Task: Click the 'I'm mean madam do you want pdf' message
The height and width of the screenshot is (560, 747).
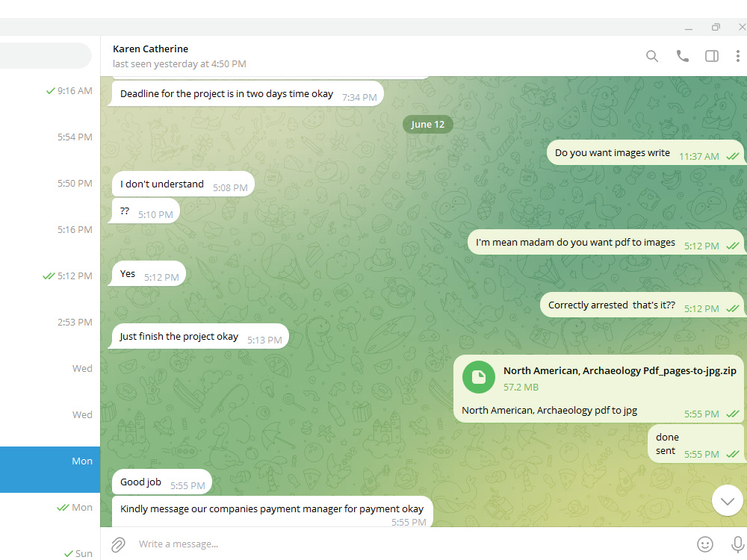Action: coord(607,242)
